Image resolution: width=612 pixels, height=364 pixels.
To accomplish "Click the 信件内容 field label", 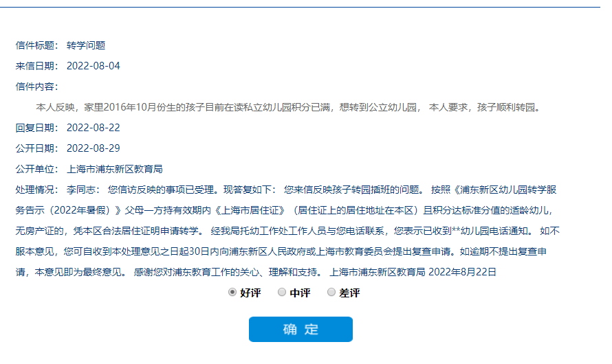I will click(37, 87).
